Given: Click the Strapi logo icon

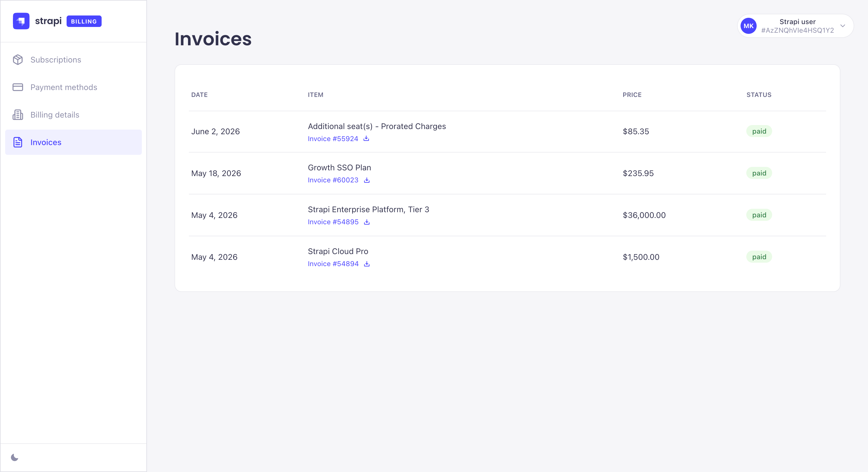Looking at the screenshot, I should tap(21, 21).
